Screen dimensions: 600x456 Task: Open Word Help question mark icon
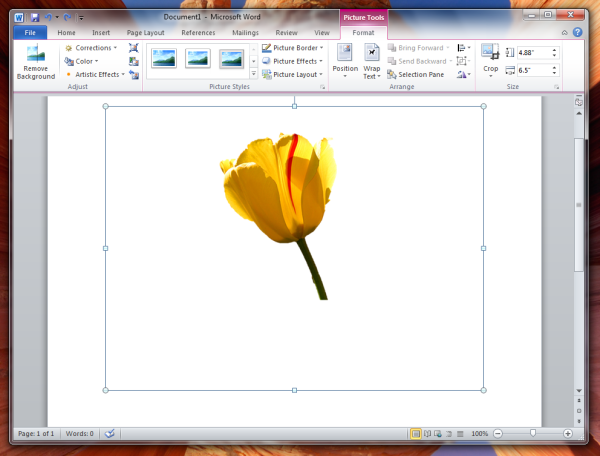(x=577, y=32)
